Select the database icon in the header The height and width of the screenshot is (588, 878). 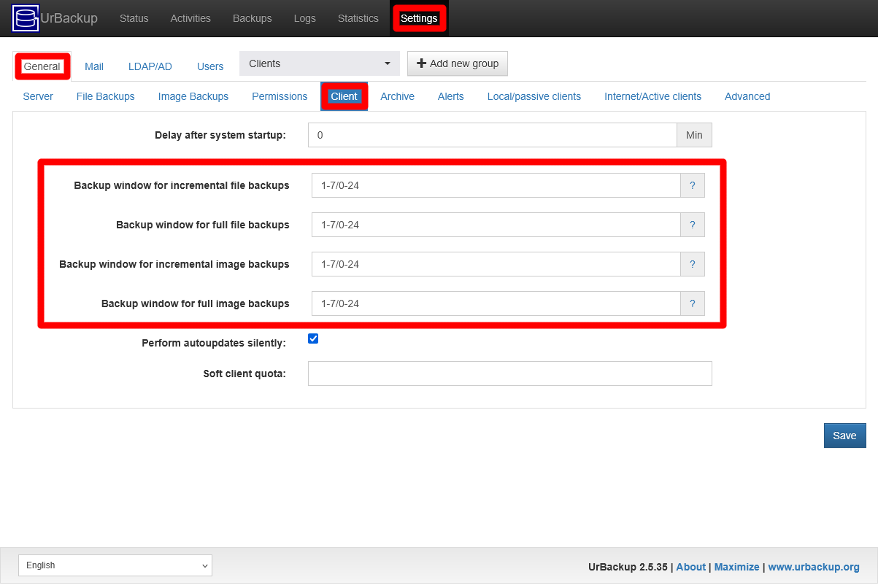25,18
